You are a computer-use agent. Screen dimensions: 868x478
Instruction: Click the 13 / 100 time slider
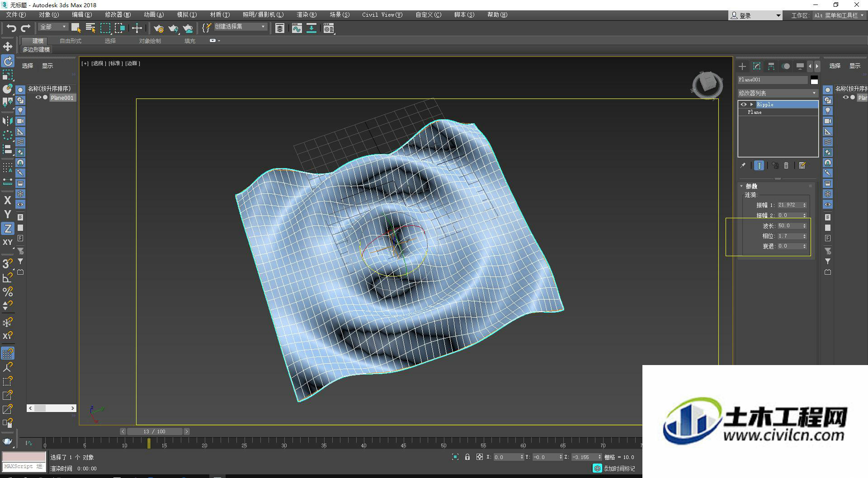click(155, 431)
